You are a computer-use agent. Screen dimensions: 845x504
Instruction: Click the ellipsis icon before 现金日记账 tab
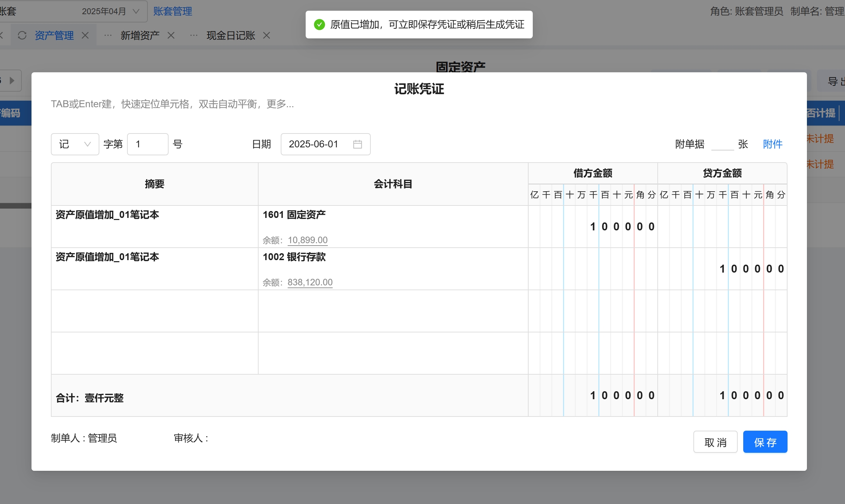[194, 35]
